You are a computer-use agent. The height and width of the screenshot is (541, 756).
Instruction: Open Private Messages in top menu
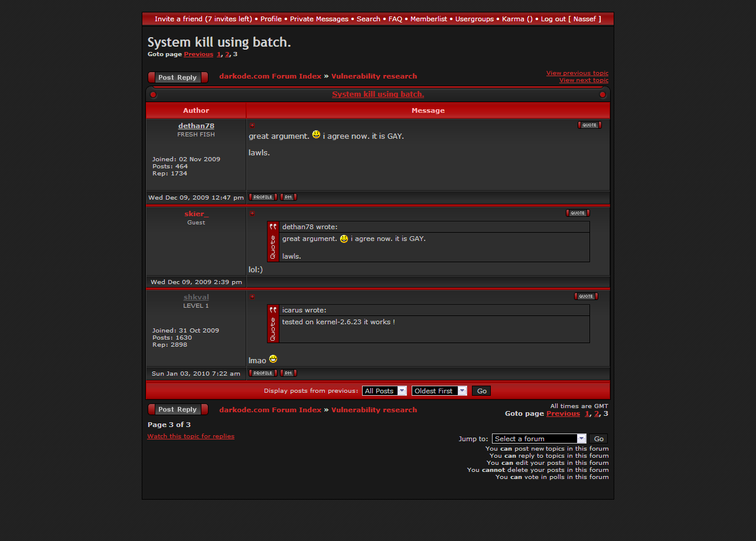319,19
